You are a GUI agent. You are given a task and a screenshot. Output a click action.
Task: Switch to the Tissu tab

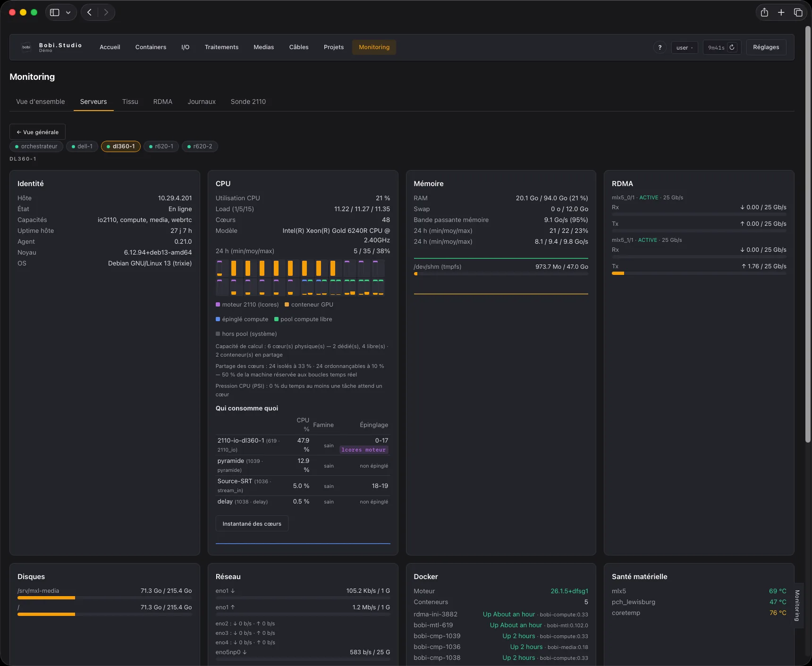(130, 102)
